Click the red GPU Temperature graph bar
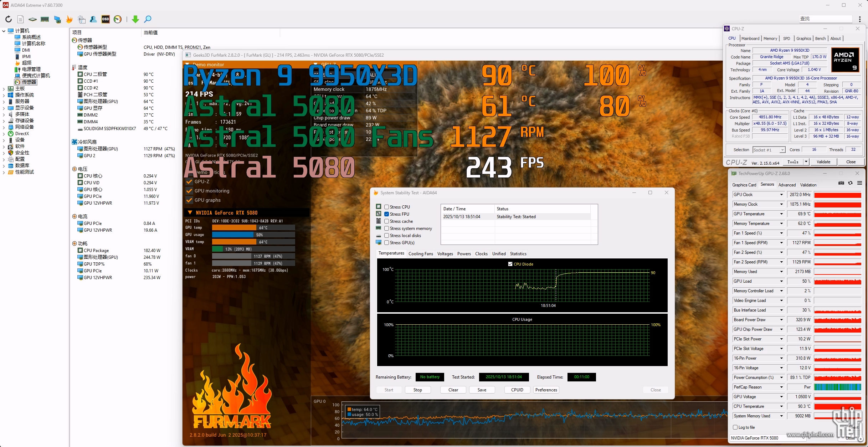This screenshot has width=868, height=447. (838, 214)
